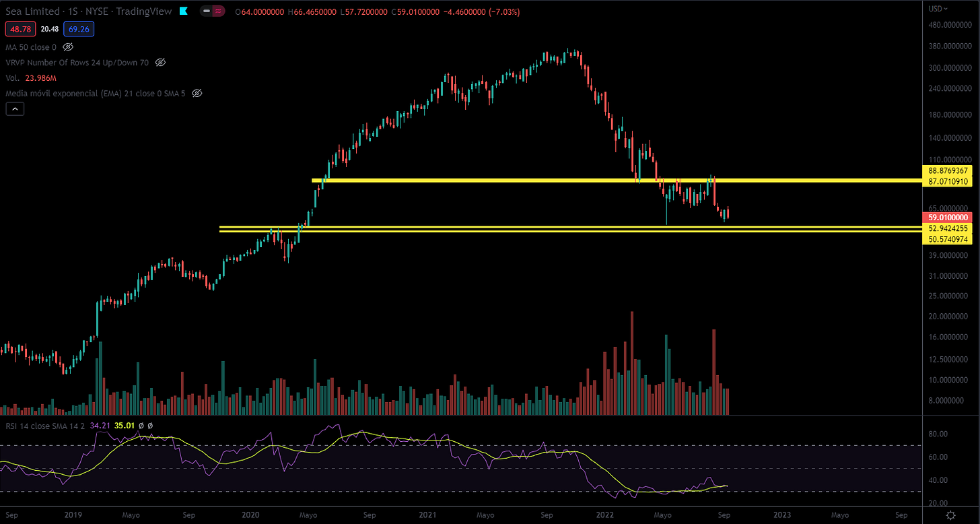Click the RSI scale value 60.00
Viewport: 980px width, 524px height.
938,457
